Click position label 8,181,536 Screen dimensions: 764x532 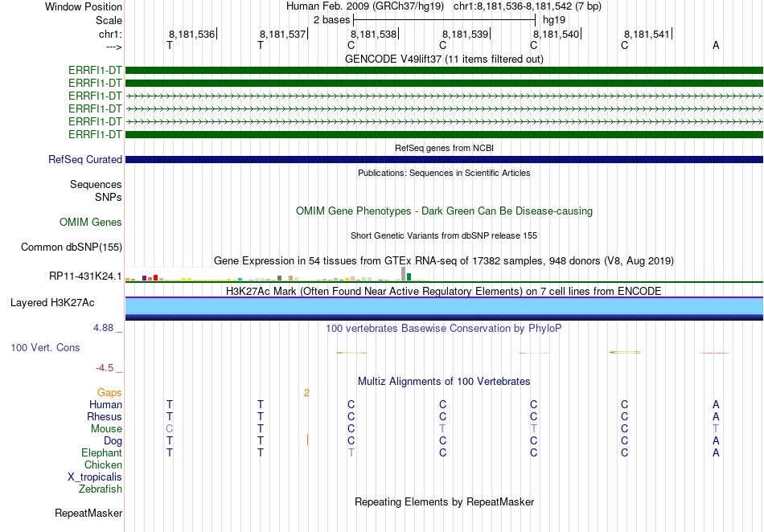pyautogui.click(x=191, y=34)
